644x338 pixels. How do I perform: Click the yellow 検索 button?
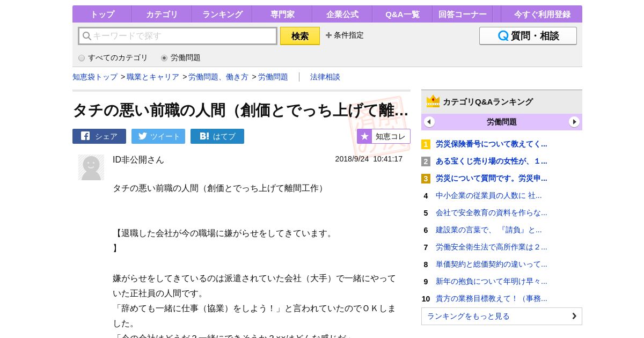tap(300, 36)
